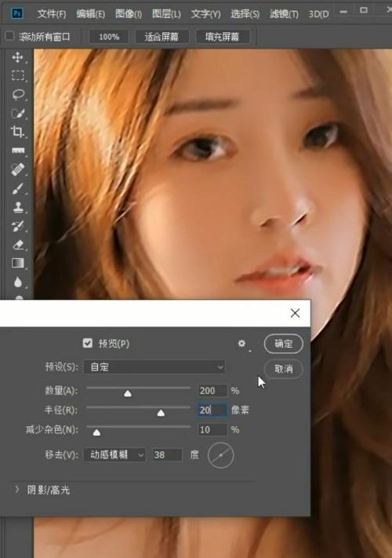Select the Gradient tool
The image size is (392, 558).
pyautogui.click(x=18, y=263)
